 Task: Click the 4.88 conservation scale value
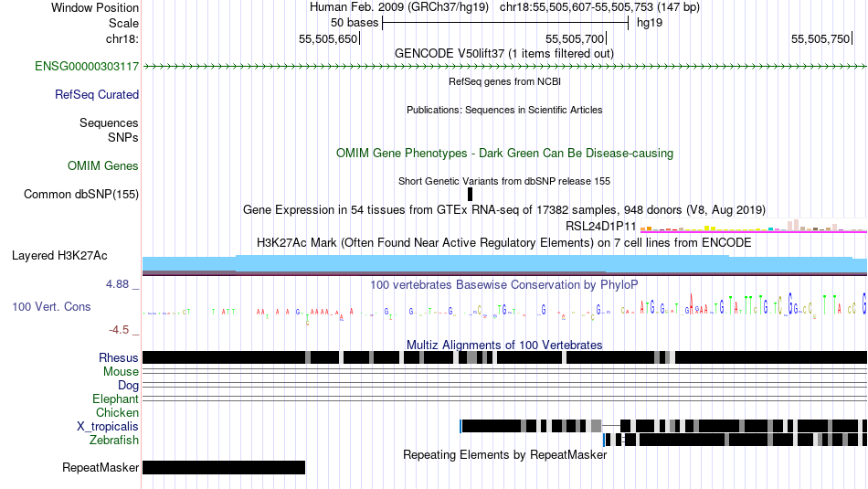(117, 284)
